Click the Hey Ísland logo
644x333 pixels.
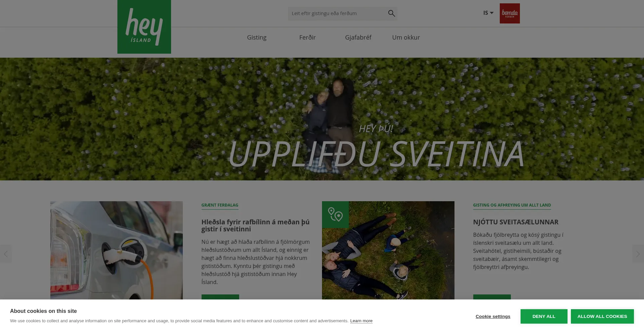144,27
